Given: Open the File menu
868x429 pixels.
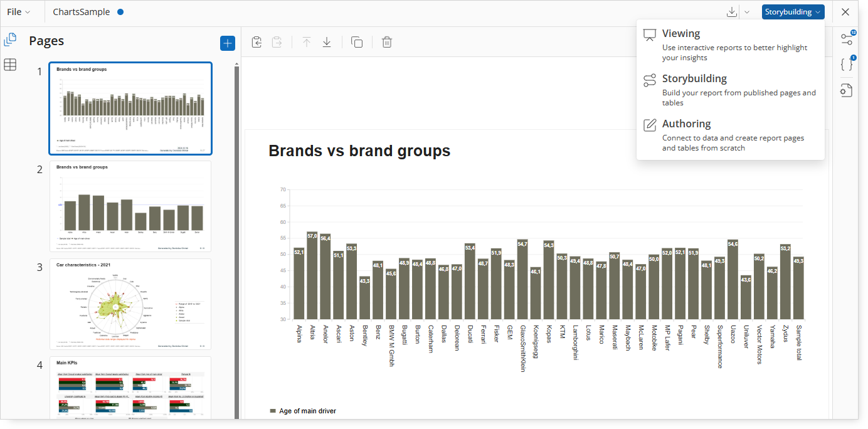Looking at the screenshot, I should pyautogui.click(x=18, y=12).
